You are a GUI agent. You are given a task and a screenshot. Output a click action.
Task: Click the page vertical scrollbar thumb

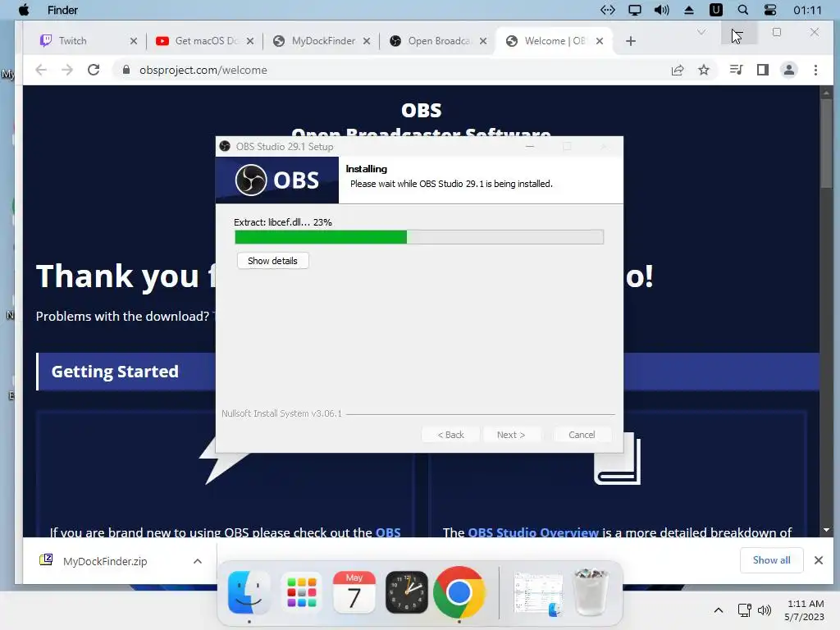click(x=826, y=143)
